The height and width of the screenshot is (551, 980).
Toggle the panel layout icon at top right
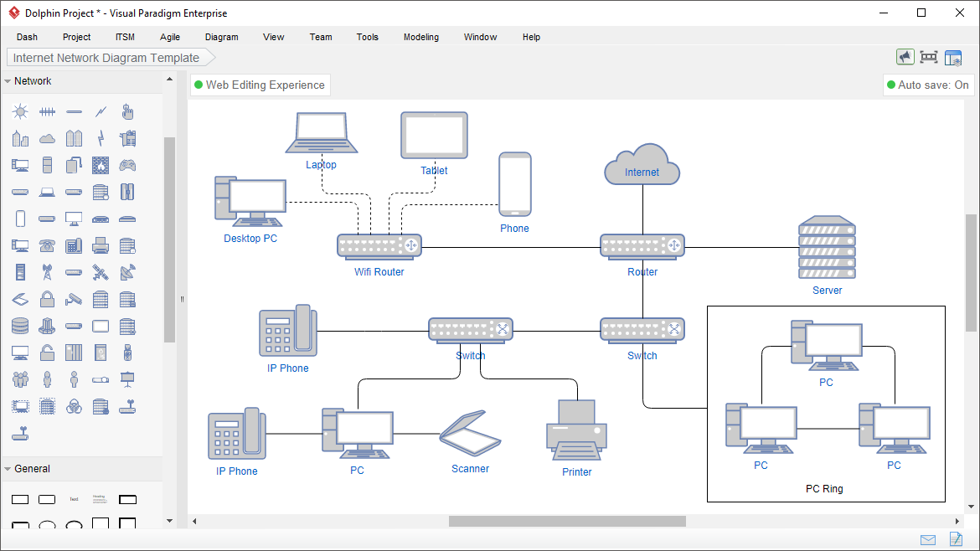(953, 57)
